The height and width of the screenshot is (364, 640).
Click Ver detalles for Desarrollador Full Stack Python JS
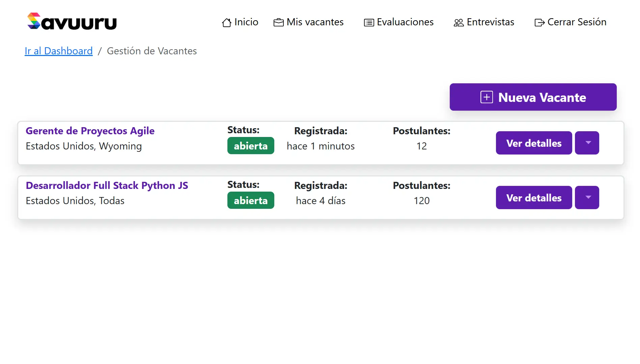pyautogui.click(x=533, y=197)
